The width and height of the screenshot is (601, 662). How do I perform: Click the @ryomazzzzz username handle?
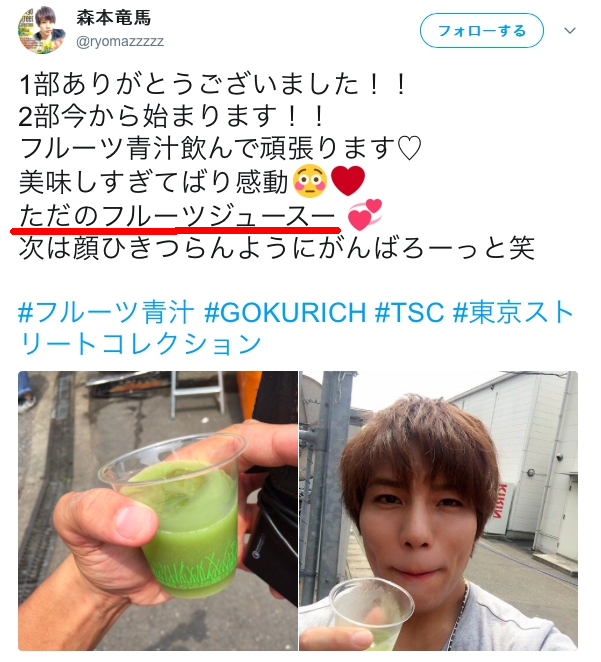click(119, 41)
